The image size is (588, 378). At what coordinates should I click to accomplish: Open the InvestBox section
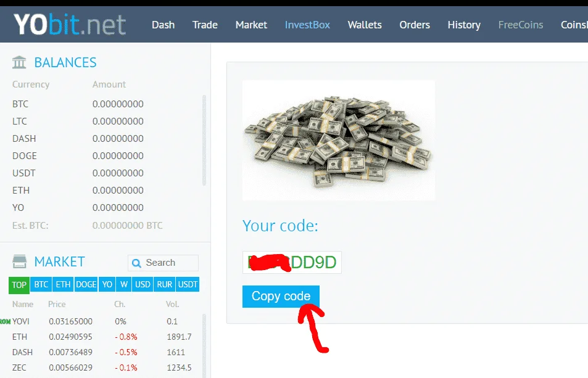[307, 25]
